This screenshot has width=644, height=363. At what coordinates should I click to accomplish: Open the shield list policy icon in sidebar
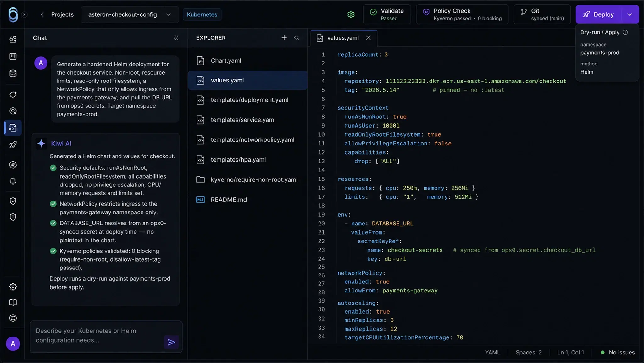tap(13, 217)
